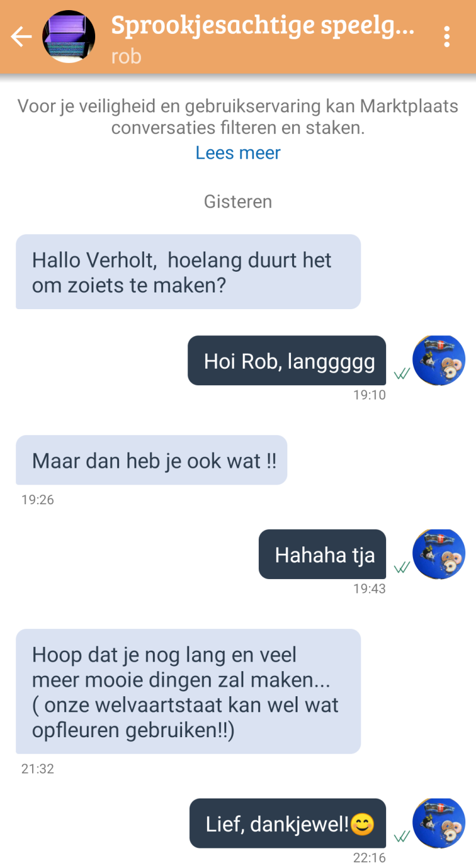Tap read checkmarks beside Hahaha tja message
This screenshot has width=476, height=868.
pos(402,568)
